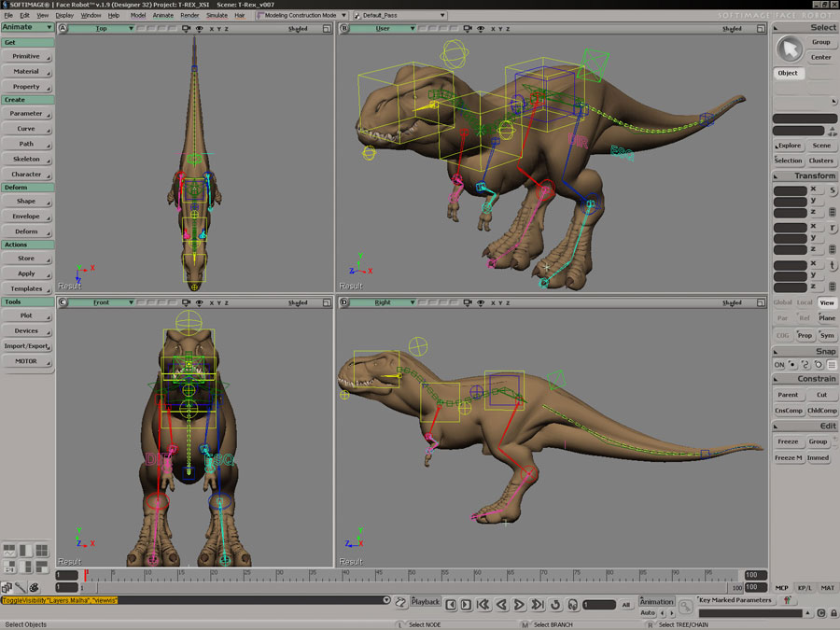Click the scale 's' icon in Transform panel
Screen dimensions: 840x630
[x=833, y=190]
